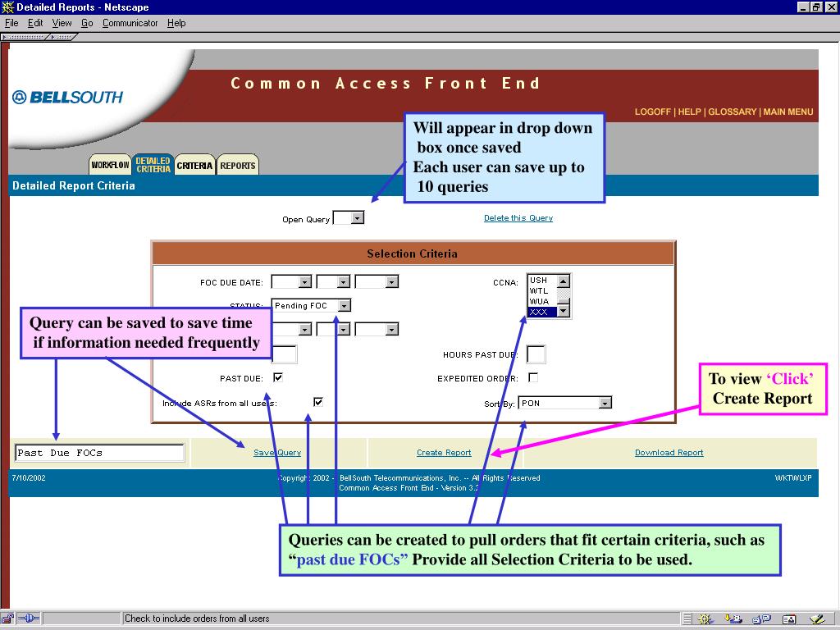Click the CCNA list scrollbar thumb
Image resolution: width=840 pixels, height=630 pixels.
(x=563, y=301)
